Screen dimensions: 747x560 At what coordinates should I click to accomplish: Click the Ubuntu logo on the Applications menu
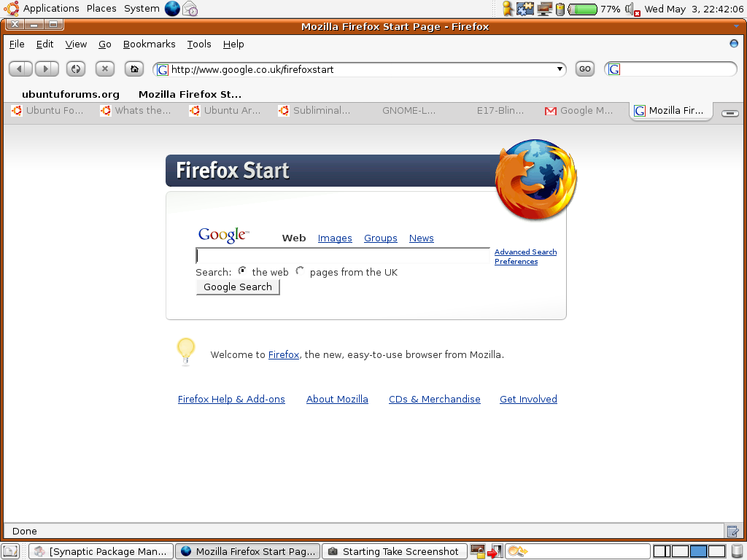(12, 9)
